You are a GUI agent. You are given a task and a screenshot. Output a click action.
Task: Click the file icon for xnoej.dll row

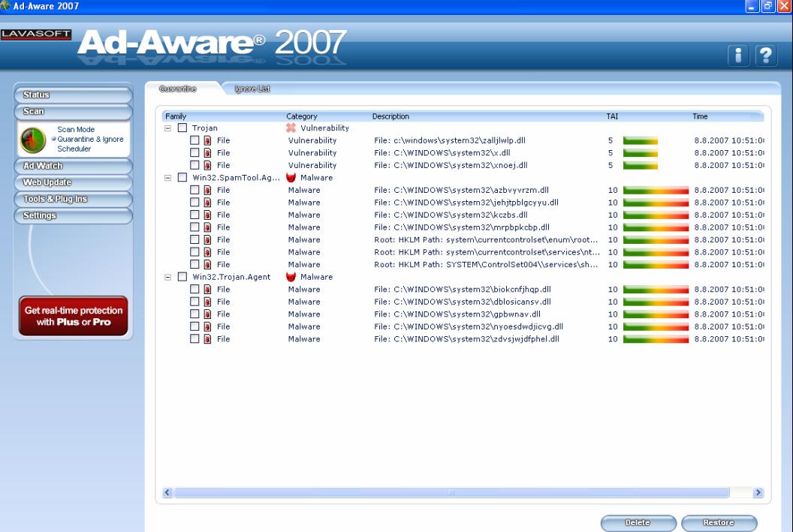207,165
